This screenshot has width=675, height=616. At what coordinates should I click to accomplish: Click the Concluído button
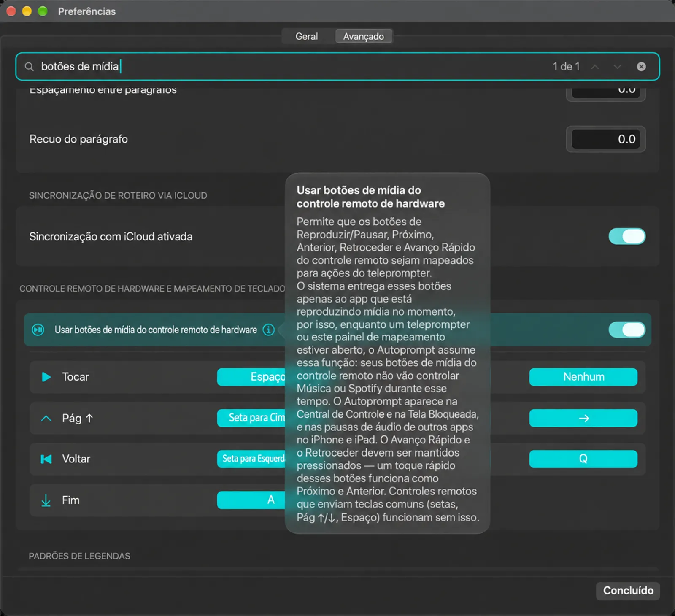(628, 590)
